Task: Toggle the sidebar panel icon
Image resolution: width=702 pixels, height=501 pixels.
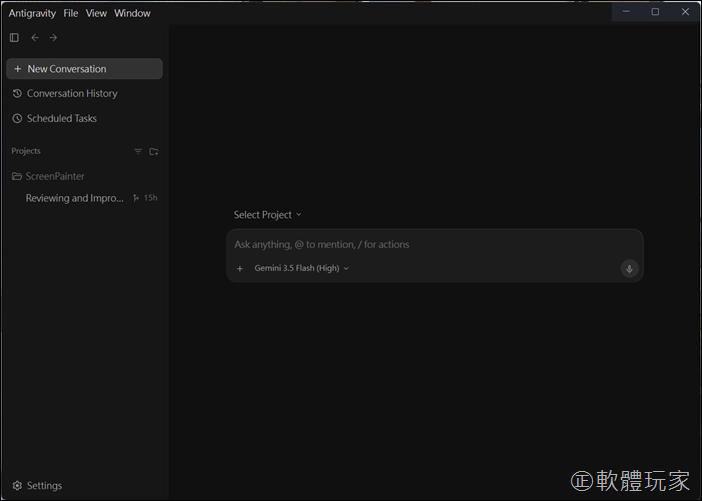Action: 14,38
